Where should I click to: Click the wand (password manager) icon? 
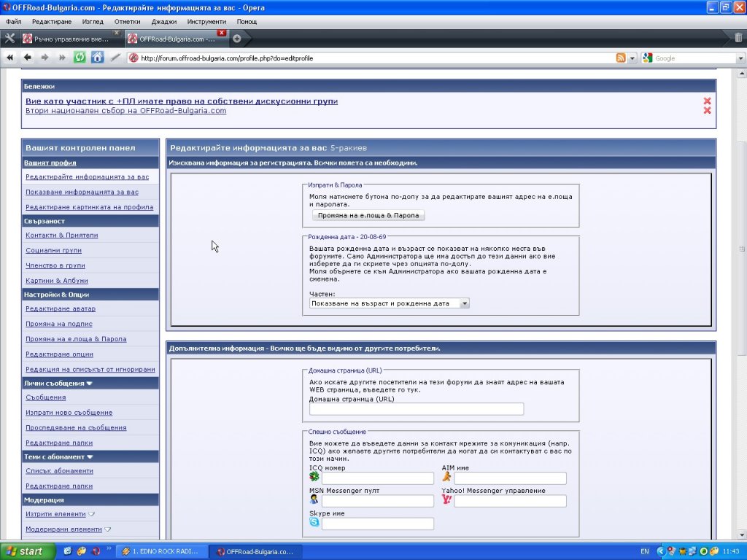tap(115, 58)
